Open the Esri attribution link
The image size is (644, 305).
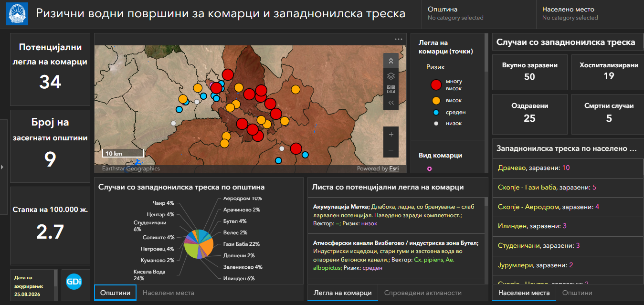(394, 168)
